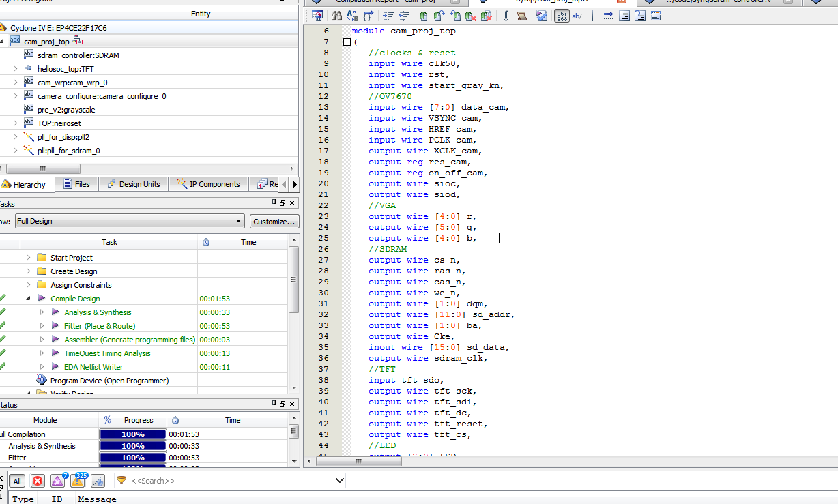The image size is (838, 504).
Task: Show error messages filter icon
Action: [x=38, y=481]
